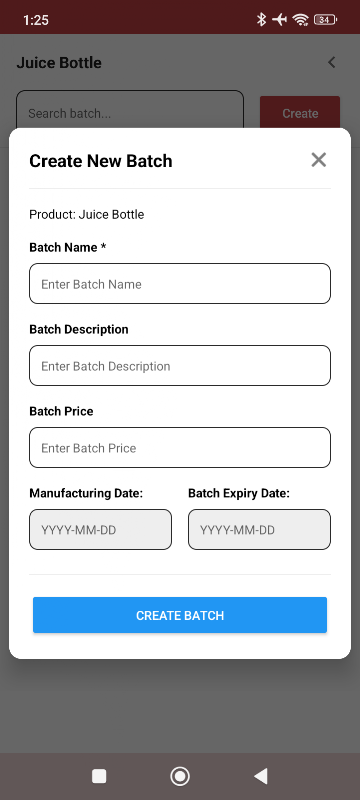
Task: Tap the battery indicator icon
Action: tap(325, 19)
